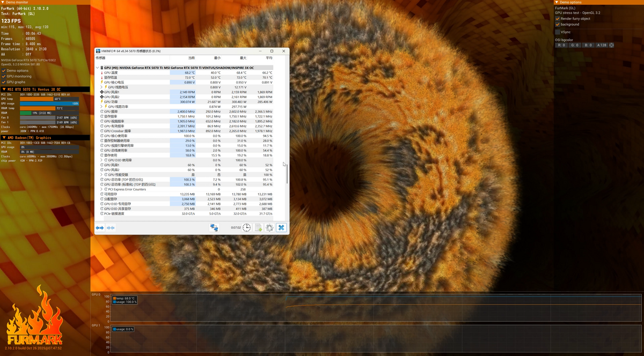Screen dimensions: 644x356
Task: Expand the GPU 线路电压 row
Action: pos(102,87)
